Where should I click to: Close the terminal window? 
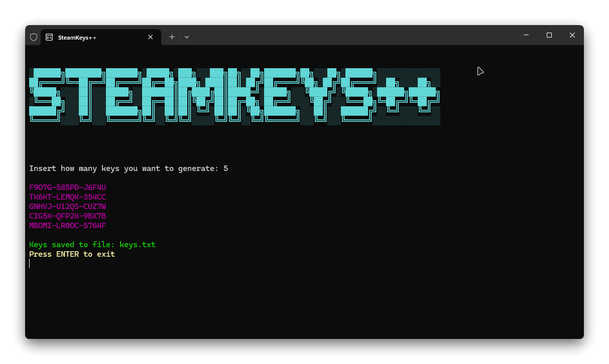click(572, 35)
